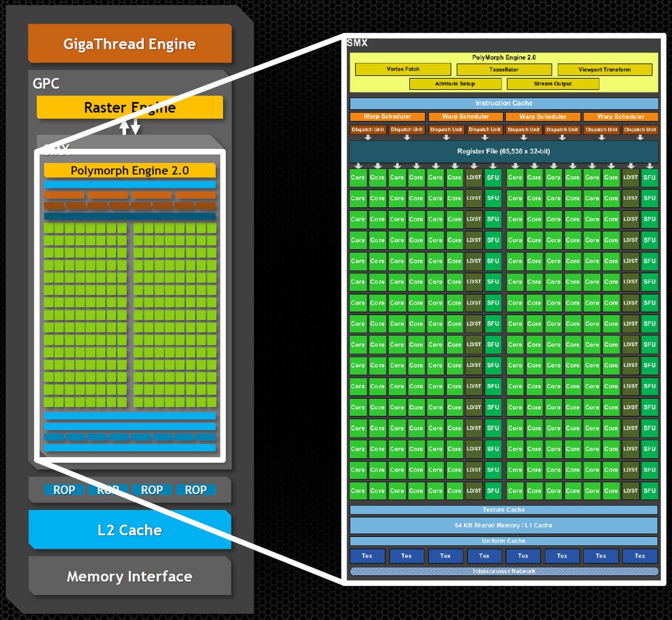Click an SFU block in the SMX diagram
Screen dimensions: 672x620
pyautogui.click(x=492, y=178)
